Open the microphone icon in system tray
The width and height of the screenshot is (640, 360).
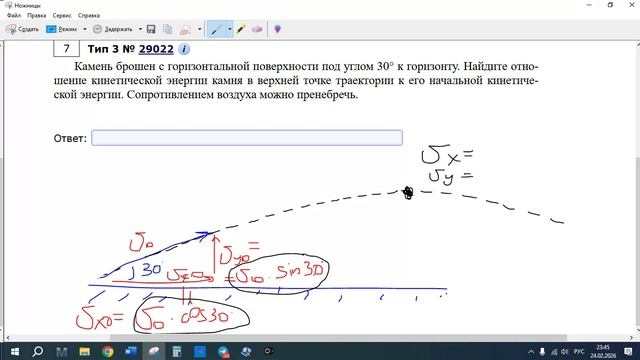(542, 351)
